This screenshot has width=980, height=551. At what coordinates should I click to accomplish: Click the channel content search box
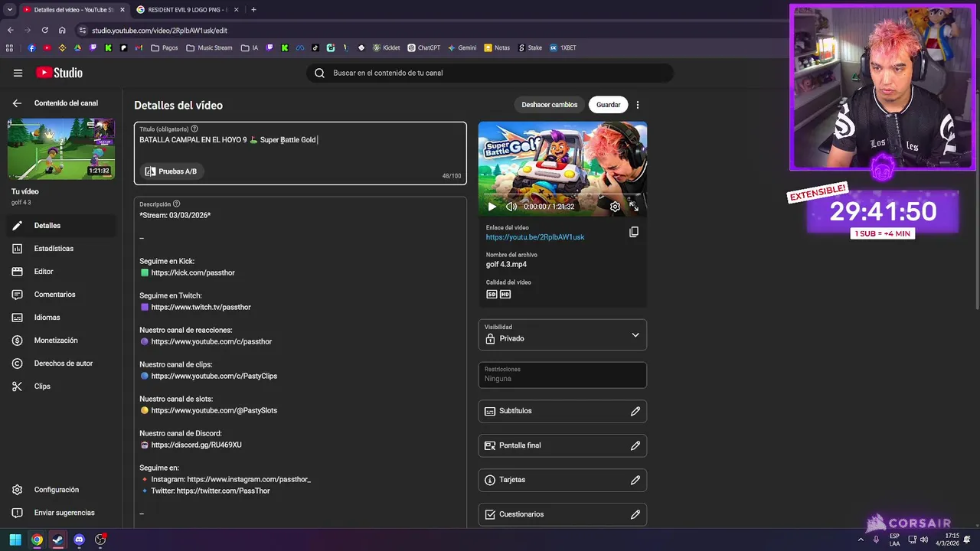[490, 73]
